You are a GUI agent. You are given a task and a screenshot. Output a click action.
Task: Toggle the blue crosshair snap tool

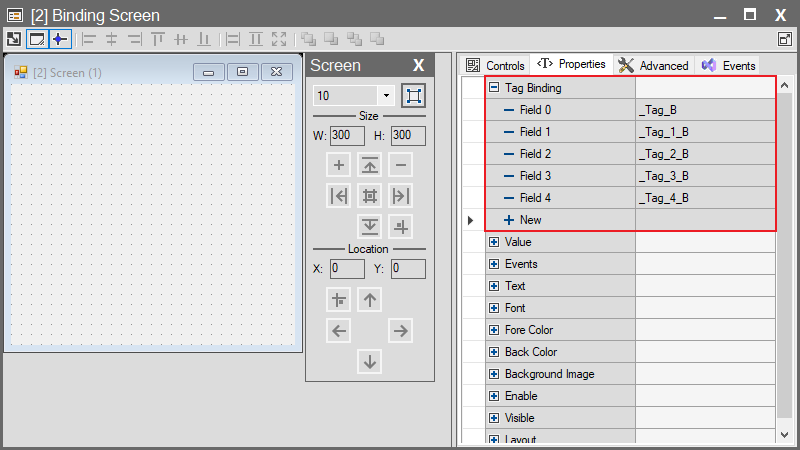pos(60,39)
